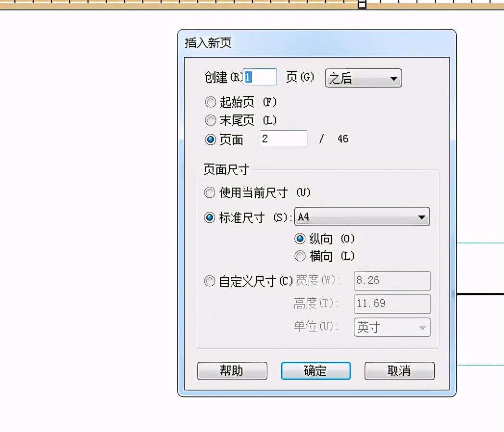Click the 宽度 field showing 8.26

point(392,280)
